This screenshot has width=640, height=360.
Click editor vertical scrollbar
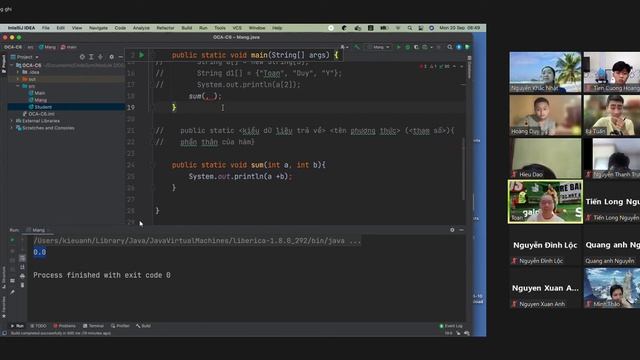point(463,168)
